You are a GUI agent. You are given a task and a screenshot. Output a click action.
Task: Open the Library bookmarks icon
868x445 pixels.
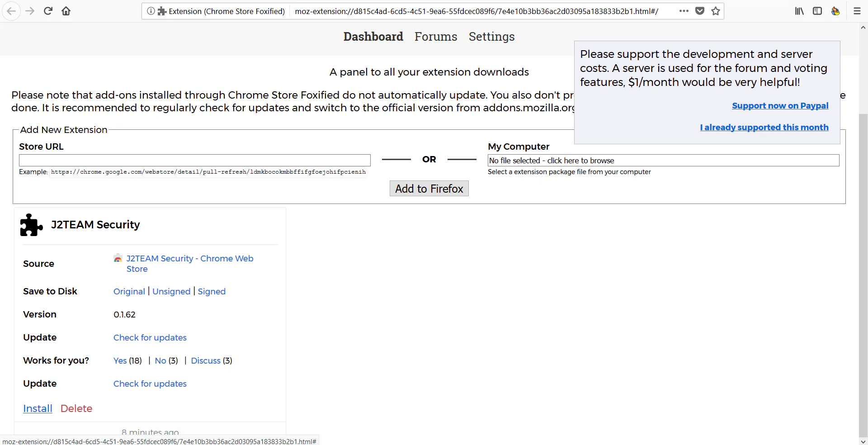click(x=799, y=11)
